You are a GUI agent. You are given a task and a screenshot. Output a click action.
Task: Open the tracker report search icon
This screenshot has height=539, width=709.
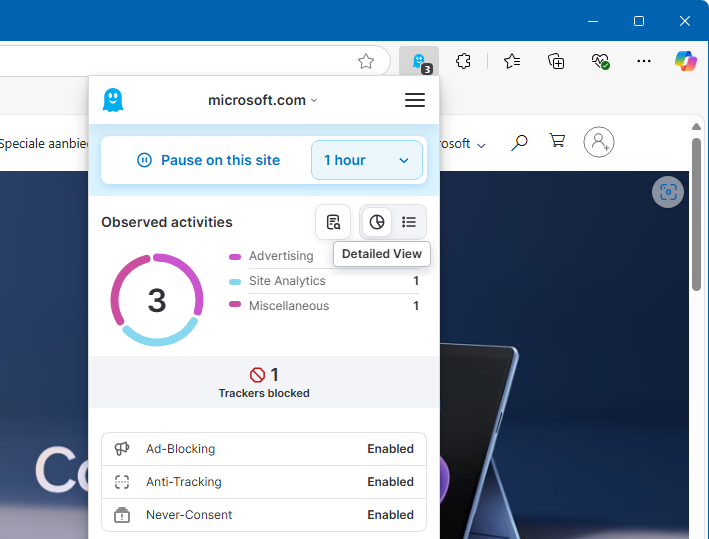pyautogui.click(x=333, y=222)
